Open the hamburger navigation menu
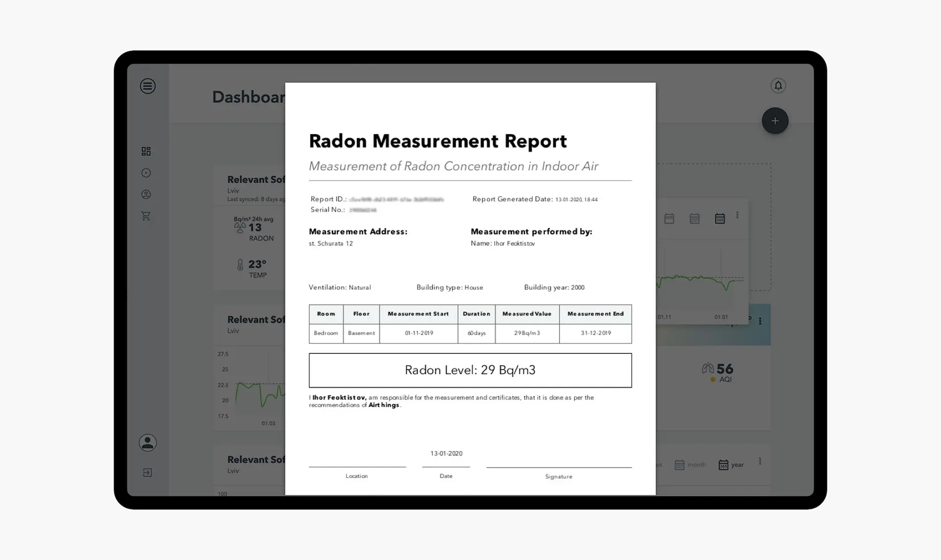The height and width of the screenshot is (560, 941). pos(148,86)
